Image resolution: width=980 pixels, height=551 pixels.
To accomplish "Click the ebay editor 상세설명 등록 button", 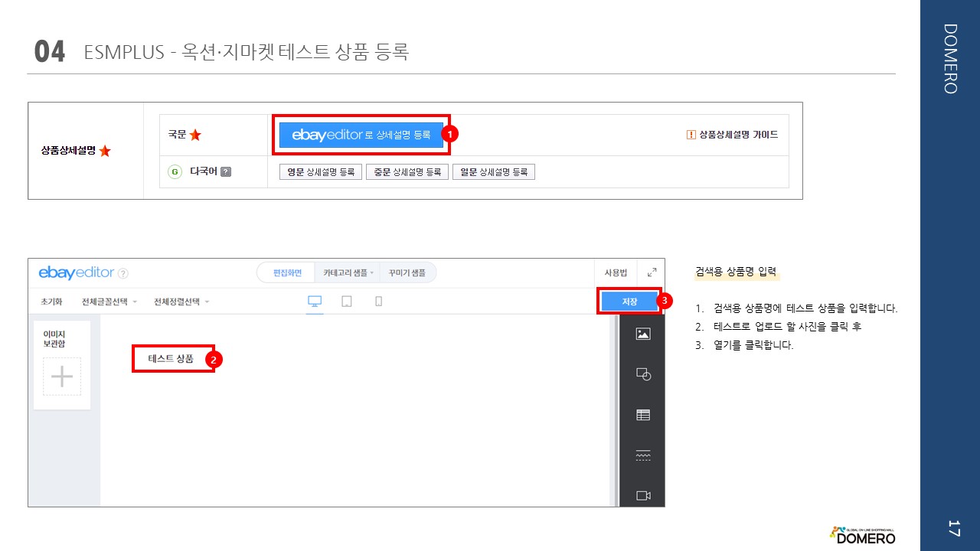I will pos(361,135).
